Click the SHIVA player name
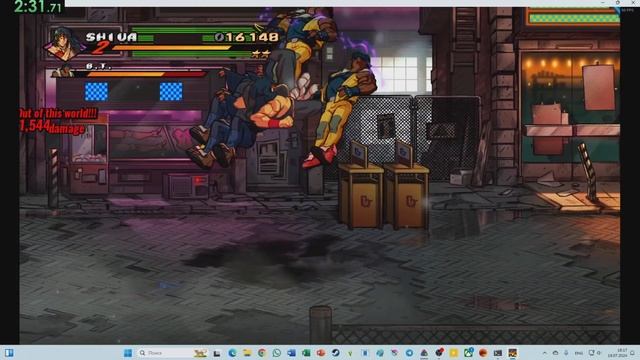640x360 pixels. click(111, 37)
